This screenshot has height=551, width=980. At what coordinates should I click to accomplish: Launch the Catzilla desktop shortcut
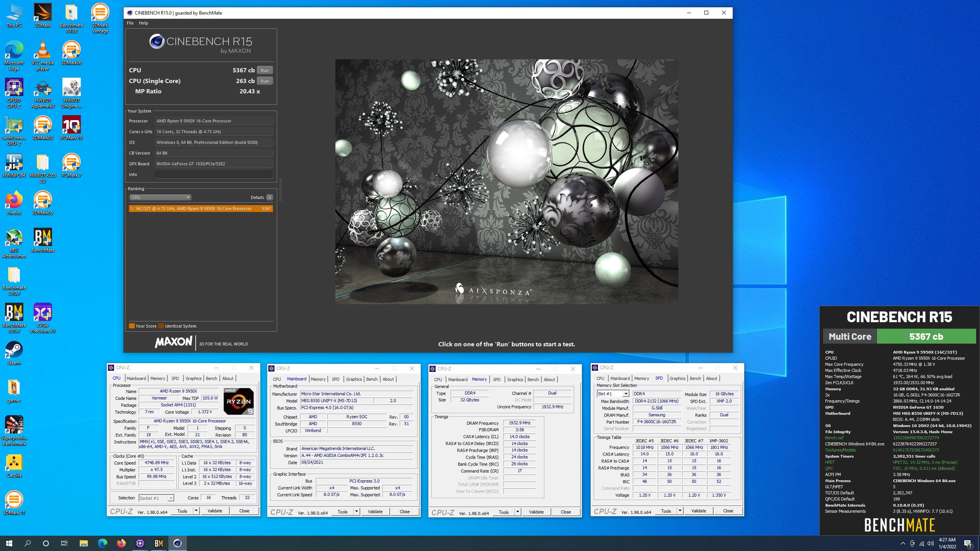point(14,465)
